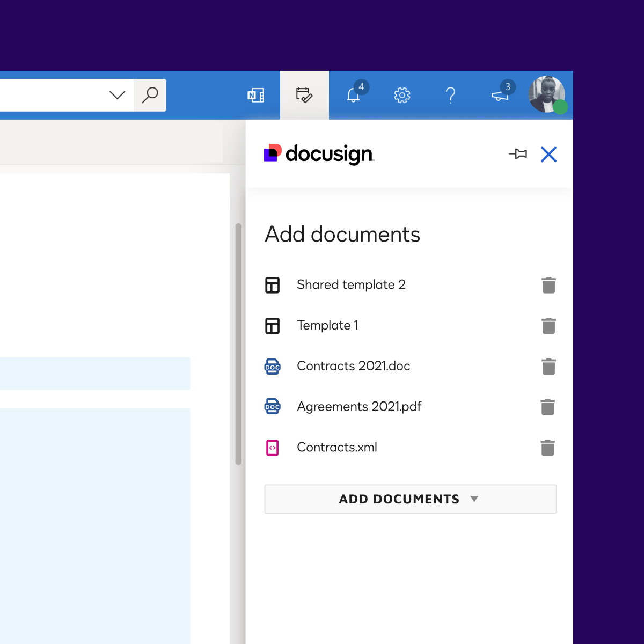The height and width of the screenshot is (644, 644).
Task: Open notifications bell with badge 4
Action: (x=354, y=95)
